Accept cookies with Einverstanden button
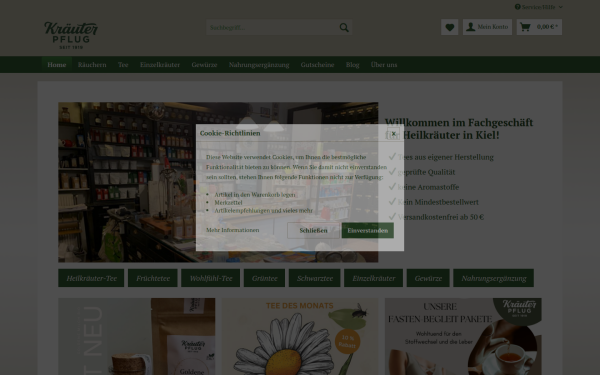600x375 pixels. coord(367,230)
